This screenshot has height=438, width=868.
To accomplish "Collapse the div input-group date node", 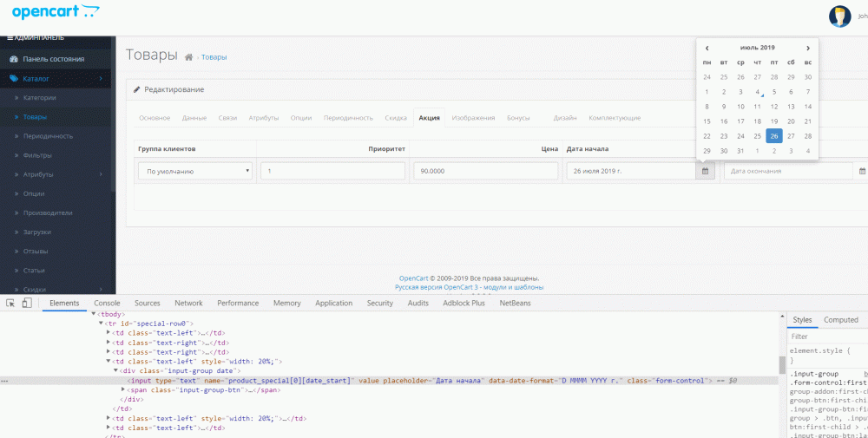I will (x=115, y=370).
